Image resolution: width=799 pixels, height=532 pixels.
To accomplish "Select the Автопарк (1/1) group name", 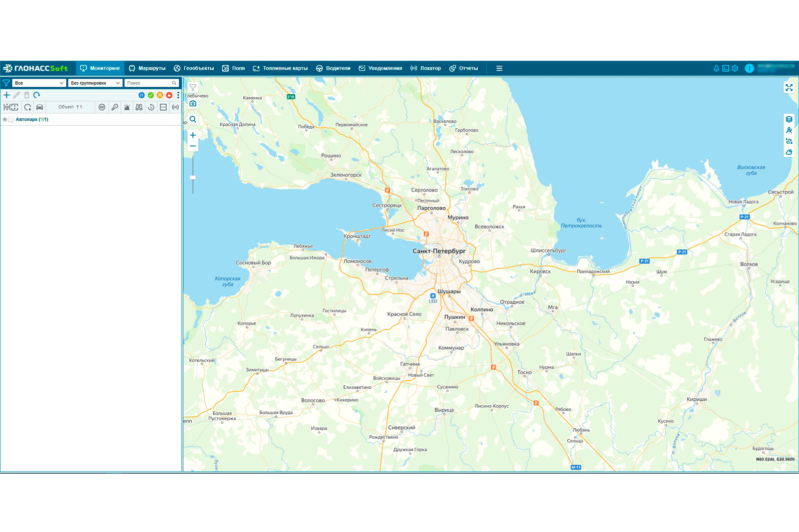I will click(x=32, y=119).
